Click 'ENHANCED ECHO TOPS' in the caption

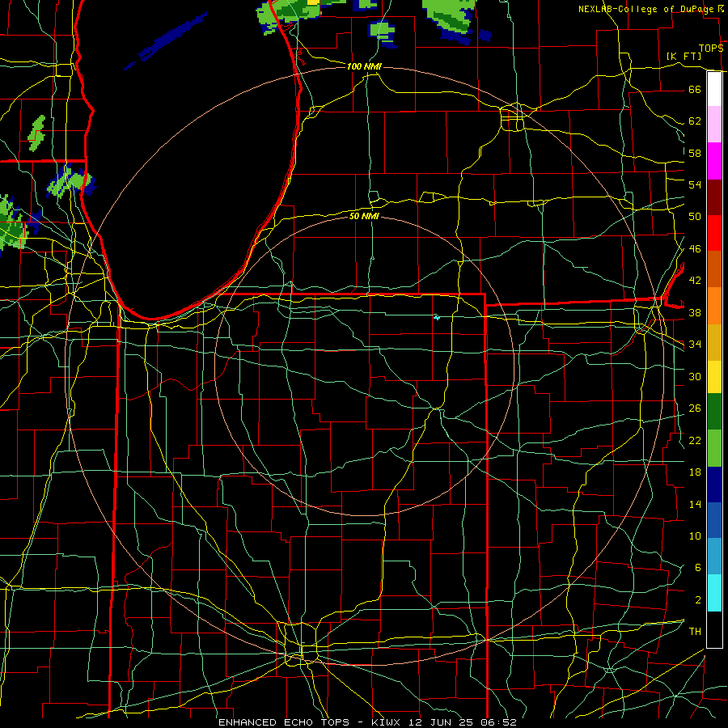pyautogui.click(x=284, y=722)
